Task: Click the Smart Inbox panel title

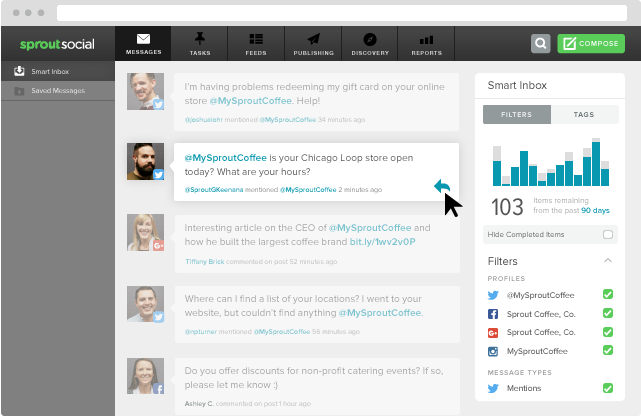Action: click(517, 85)
